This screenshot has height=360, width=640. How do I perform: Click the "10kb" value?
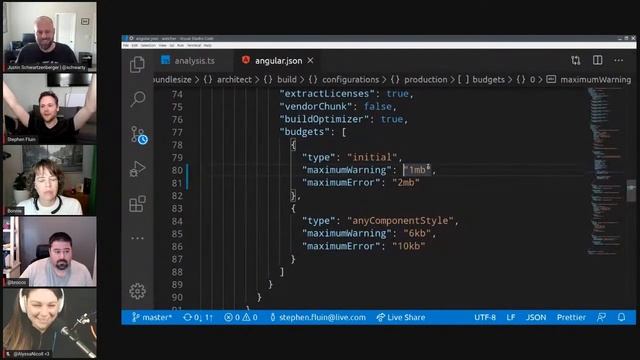(409, 246)
